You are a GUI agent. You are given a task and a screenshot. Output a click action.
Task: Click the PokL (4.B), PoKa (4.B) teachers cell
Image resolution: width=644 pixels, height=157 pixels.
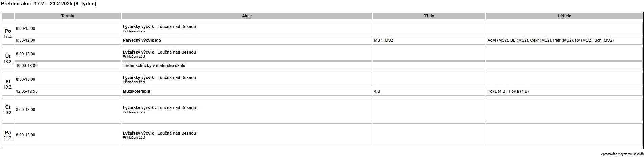click(564, 91)
